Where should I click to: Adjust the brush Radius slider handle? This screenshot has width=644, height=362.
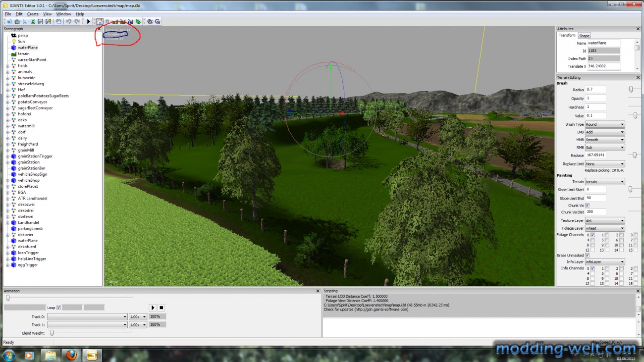(631, 90)
